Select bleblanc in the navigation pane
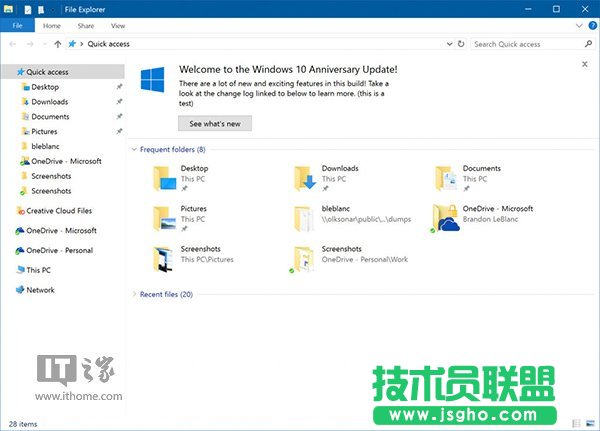Screen dimensions: 600x431 click(x=45, y=146)
